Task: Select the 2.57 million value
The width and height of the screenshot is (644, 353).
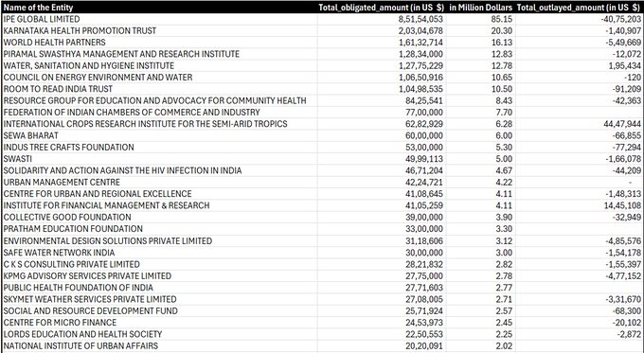Action: [504, 310]
